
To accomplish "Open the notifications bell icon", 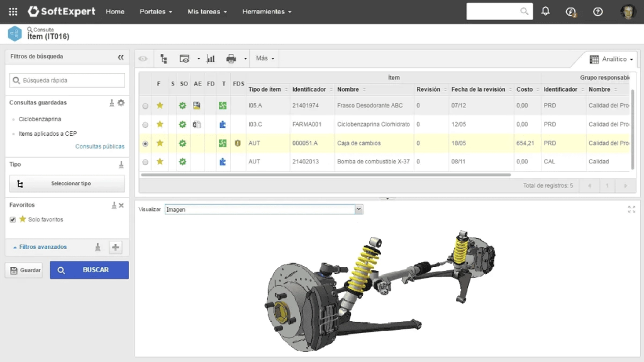I will [545, 11].
